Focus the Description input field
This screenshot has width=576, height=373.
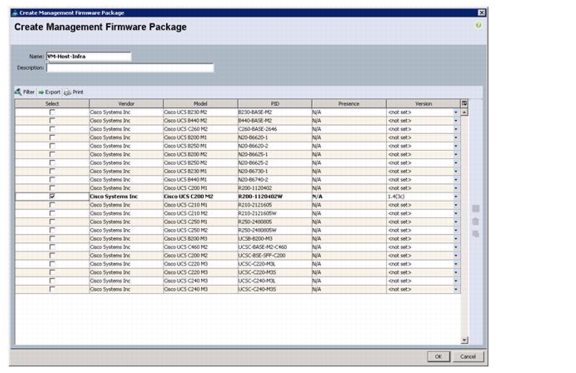tap(130, 68)
